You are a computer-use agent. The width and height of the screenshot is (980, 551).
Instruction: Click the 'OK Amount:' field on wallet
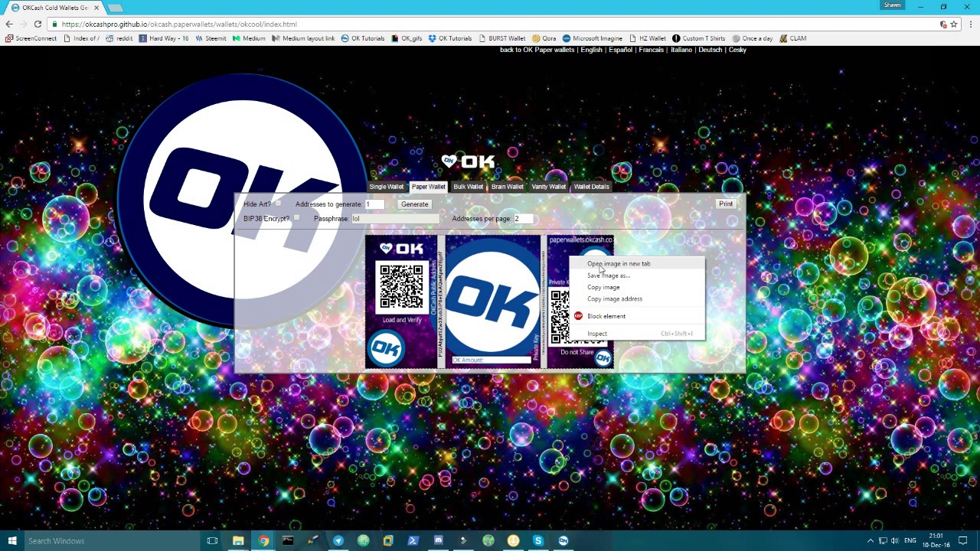(492, 360)
